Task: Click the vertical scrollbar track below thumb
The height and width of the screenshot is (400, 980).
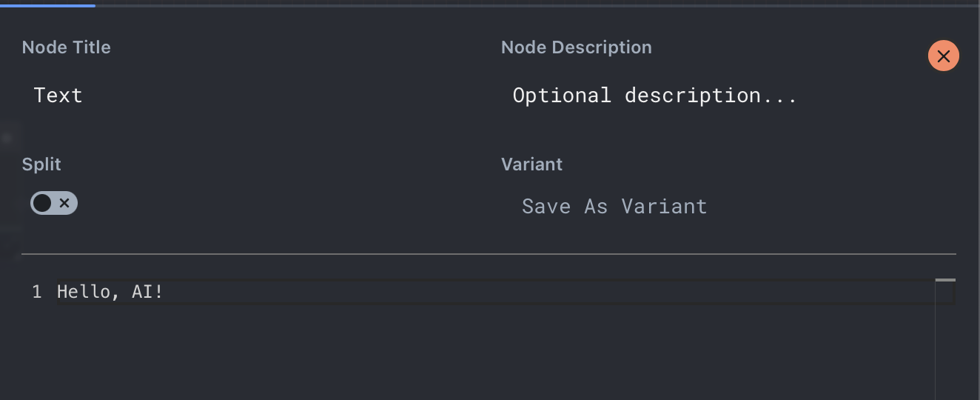Action: [945, 348]
